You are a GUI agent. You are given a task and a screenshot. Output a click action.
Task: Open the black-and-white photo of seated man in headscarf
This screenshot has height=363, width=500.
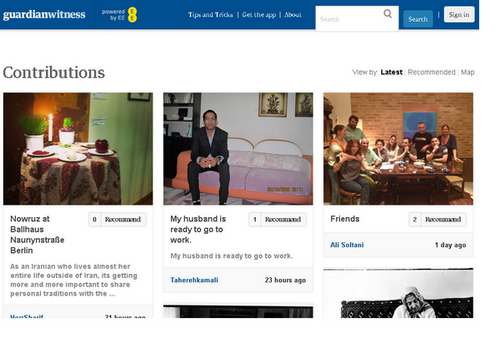(x=398, y=293)
